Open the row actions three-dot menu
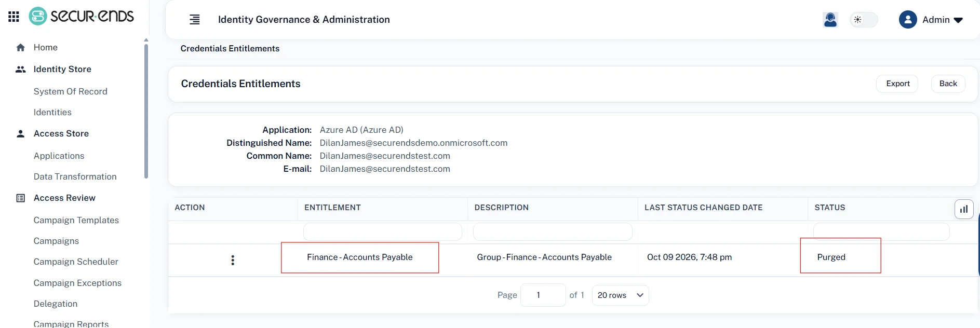The image size is (980, 328). click(233, 260)
